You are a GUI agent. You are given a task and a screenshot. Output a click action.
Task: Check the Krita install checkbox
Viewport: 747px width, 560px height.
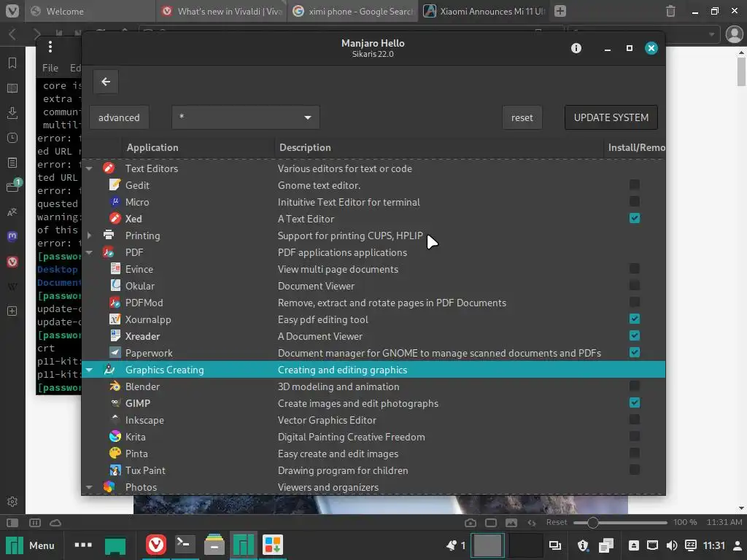(634, 436)
